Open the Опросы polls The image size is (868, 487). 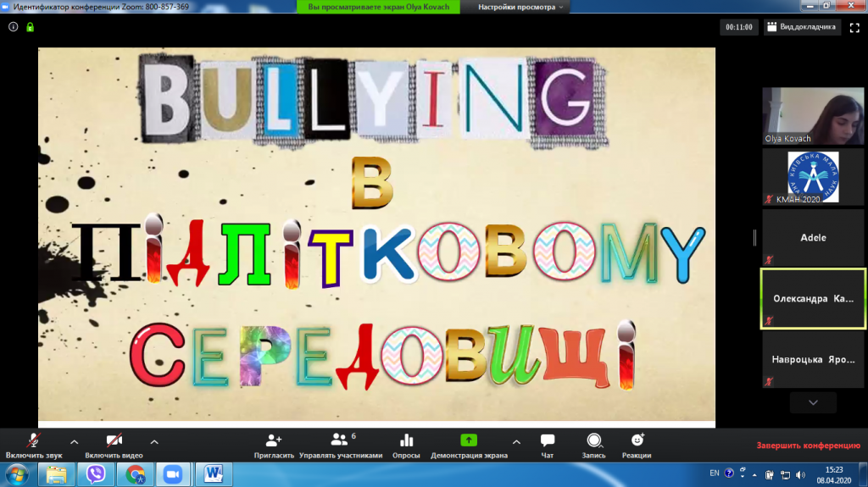(406, 445)
